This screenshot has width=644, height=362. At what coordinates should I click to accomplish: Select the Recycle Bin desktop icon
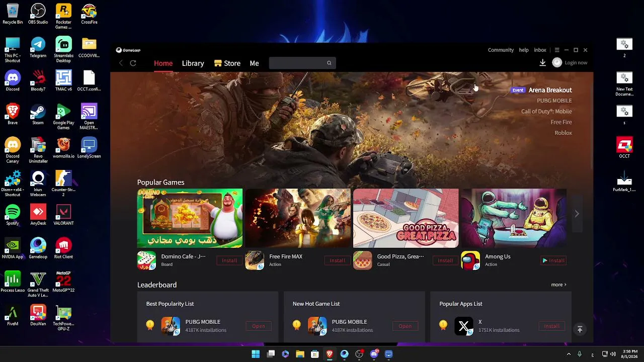point(13,14)
